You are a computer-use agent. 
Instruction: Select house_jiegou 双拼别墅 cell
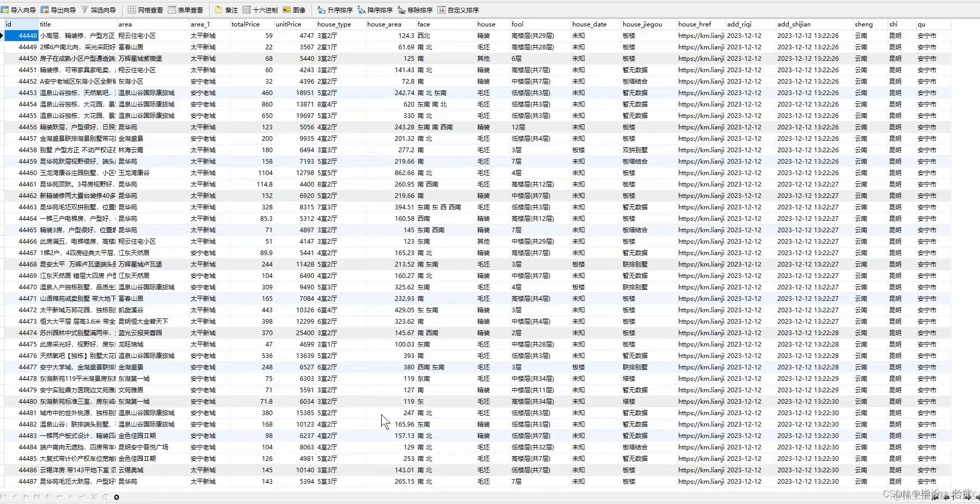[x=649, y=150]
